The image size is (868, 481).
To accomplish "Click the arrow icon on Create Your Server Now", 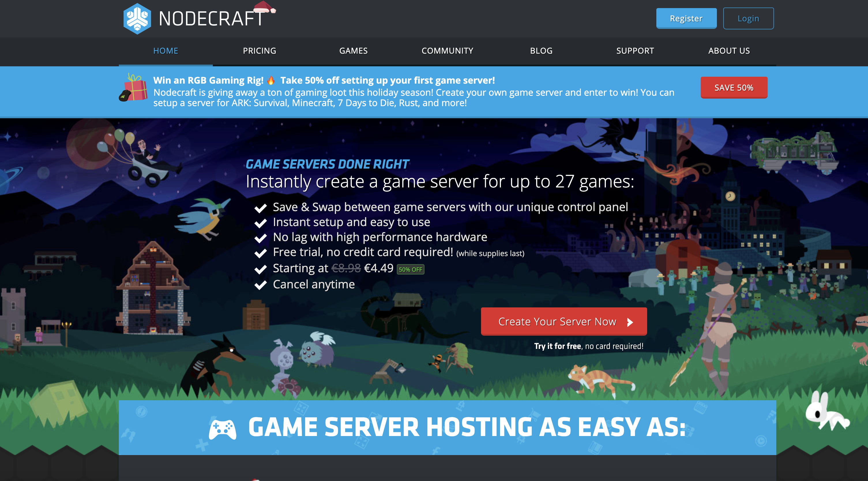I will 630,322.
